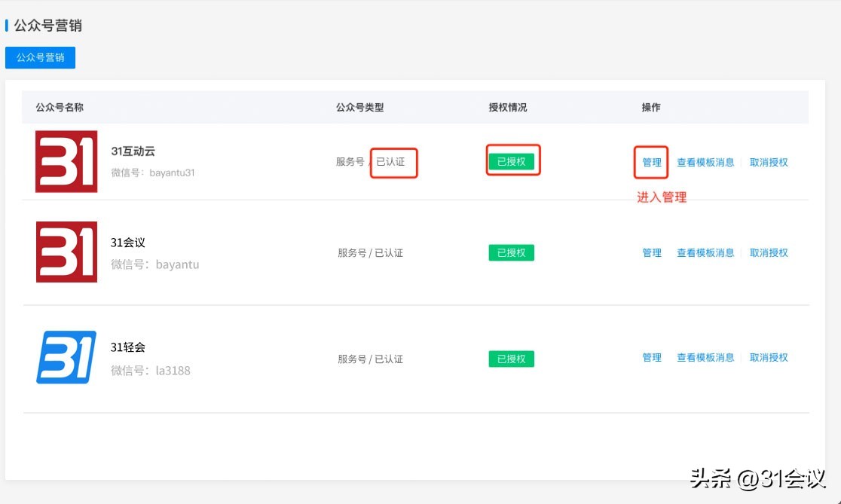The image size is (841, 504).
Task: Click 查看模板消息 for 31会议
Action: [705, 253]
